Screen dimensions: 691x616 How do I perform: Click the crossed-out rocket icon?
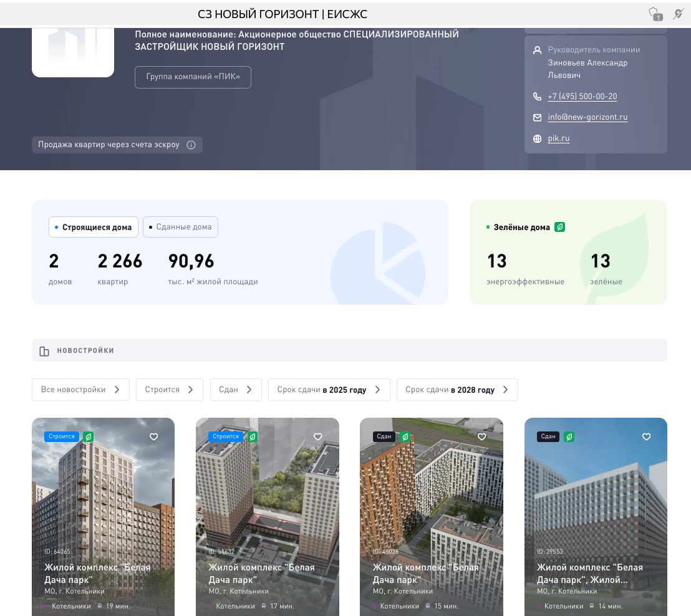click(679, 14)
